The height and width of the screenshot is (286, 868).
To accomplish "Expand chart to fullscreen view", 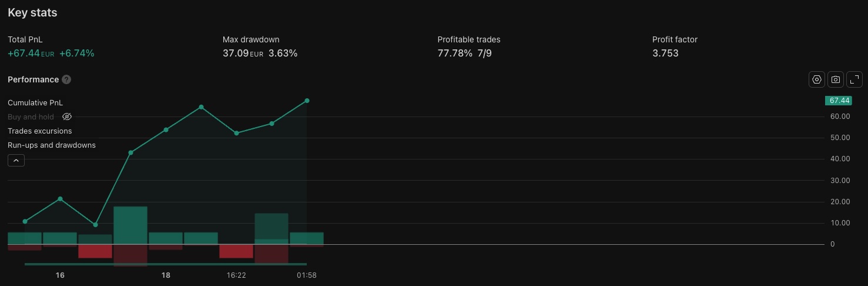I will pyautogui.click(x=854, y=79).
